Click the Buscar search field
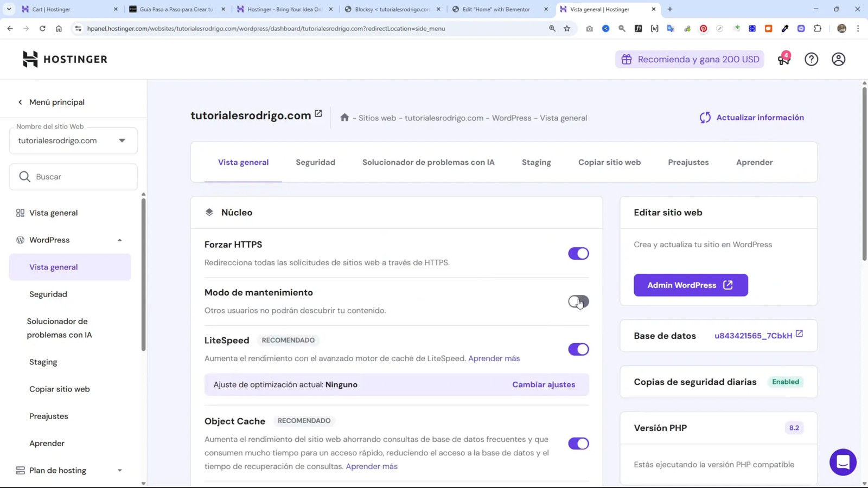Viewport: 868px width, 488px height. click(73, 176)
